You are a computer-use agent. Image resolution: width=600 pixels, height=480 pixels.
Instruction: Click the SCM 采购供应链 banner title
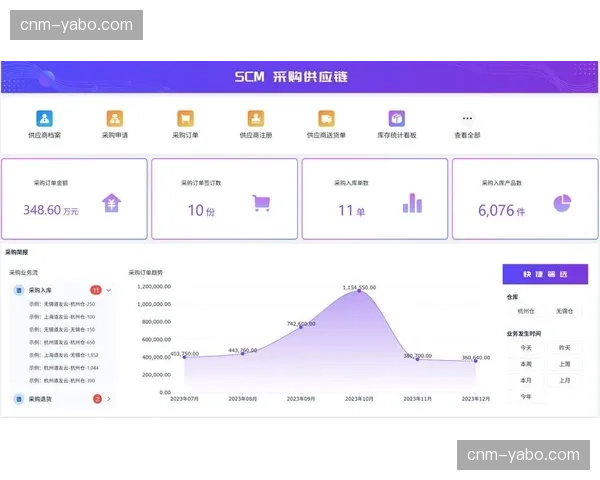(291, 77)
